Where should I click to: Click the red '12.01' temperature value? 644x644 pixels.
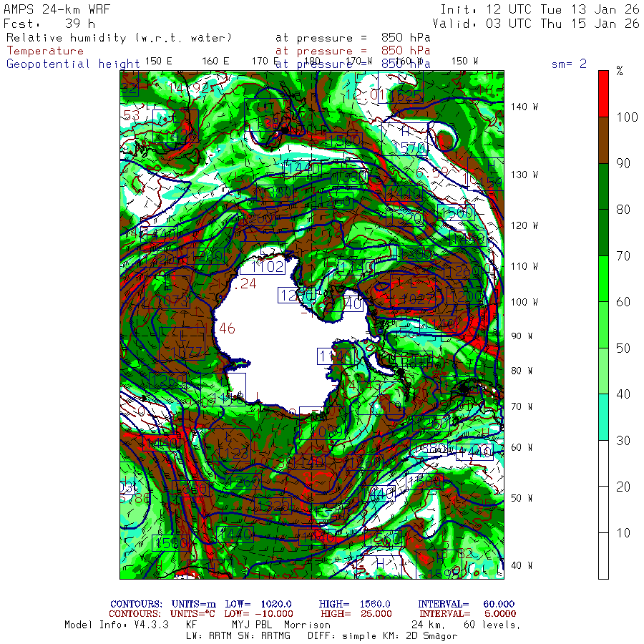point(365,95)
